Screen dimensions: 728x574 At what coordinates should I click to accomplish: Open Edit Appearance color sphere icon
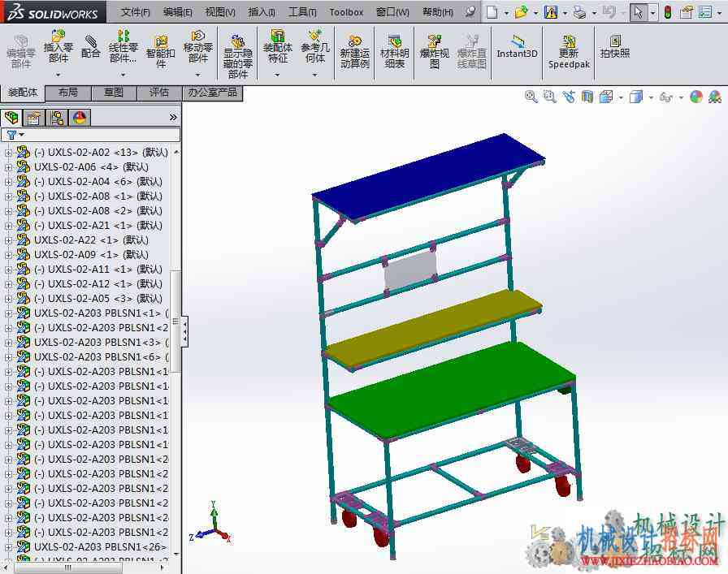pos(696,97)
